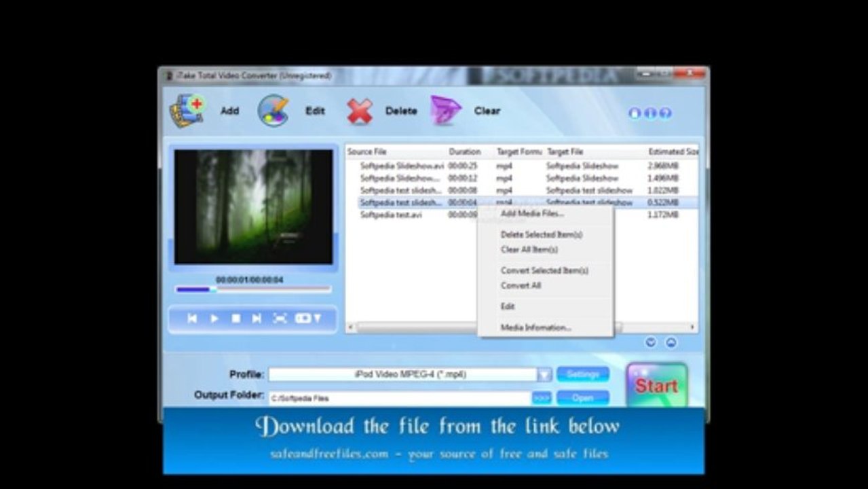868x489 pixels.
Task: Move selected item down with arrow icon
Action: 650,342
